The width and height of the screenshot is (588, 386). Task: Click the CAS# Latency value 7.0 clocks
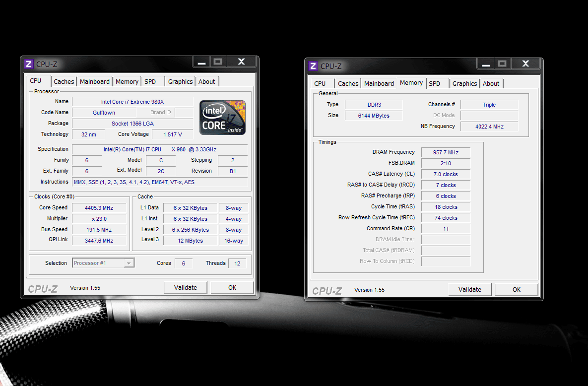pyautogui.click(x=446, y=174)
